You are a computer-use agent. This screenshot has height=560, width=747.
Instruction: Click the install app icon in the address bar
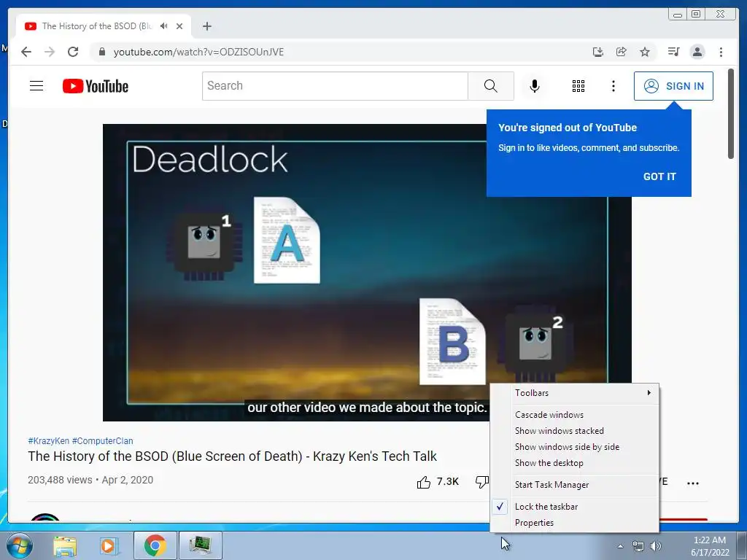(598, 52)
